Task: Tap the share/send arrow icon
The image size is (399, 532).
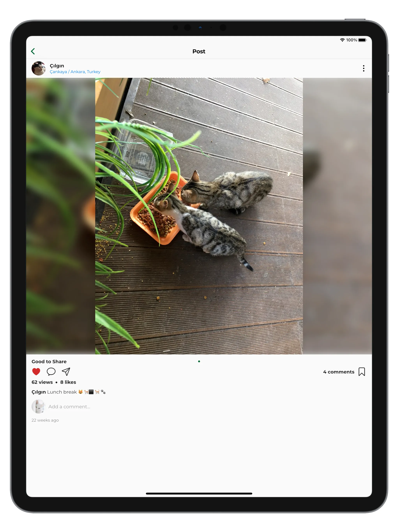Action: click(x=65, y=371)
